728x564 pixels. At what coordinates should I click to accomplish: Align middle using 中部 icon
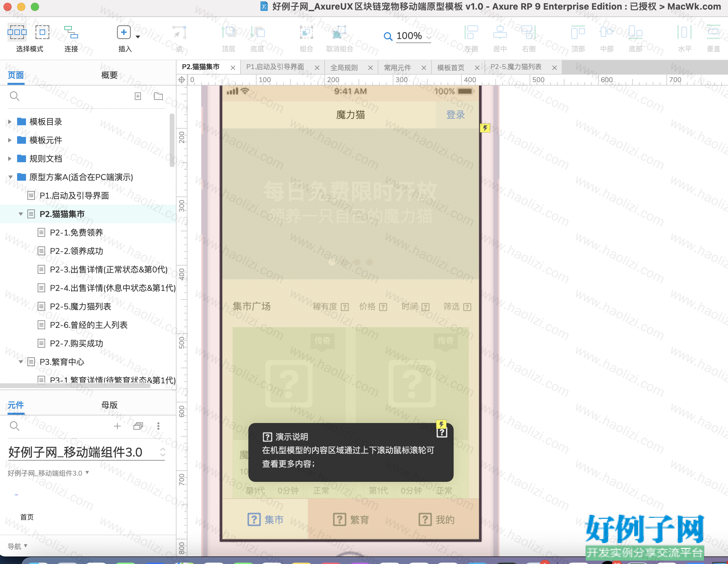tap(607, 33)
